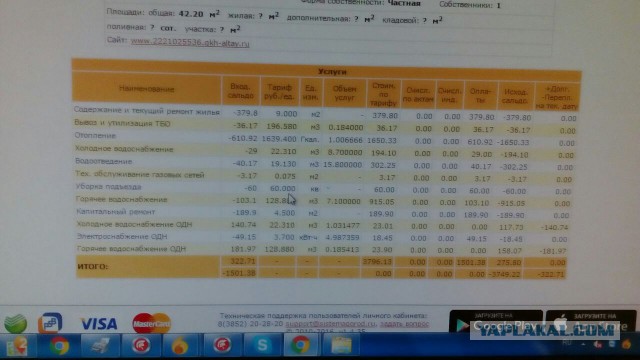
Task: Click the 'Стоим. по тарифу' column header
Action: [383, 94]
